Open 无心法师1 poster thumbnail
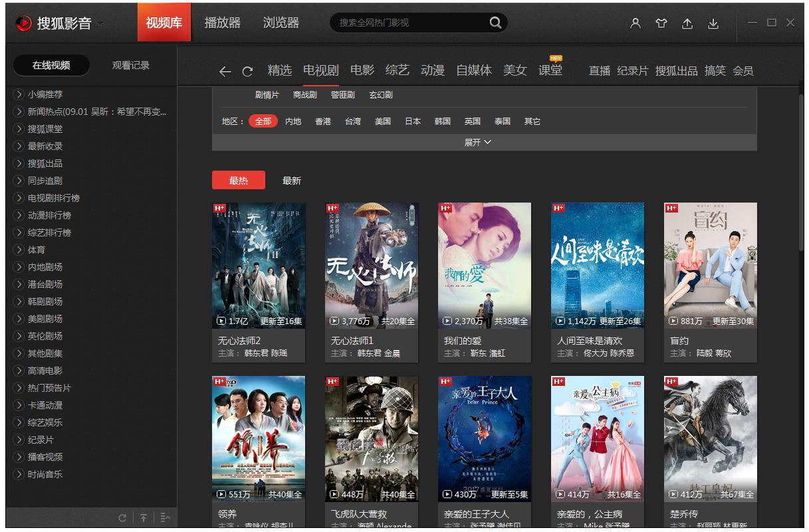809x532 pixels. click(372, 266)
